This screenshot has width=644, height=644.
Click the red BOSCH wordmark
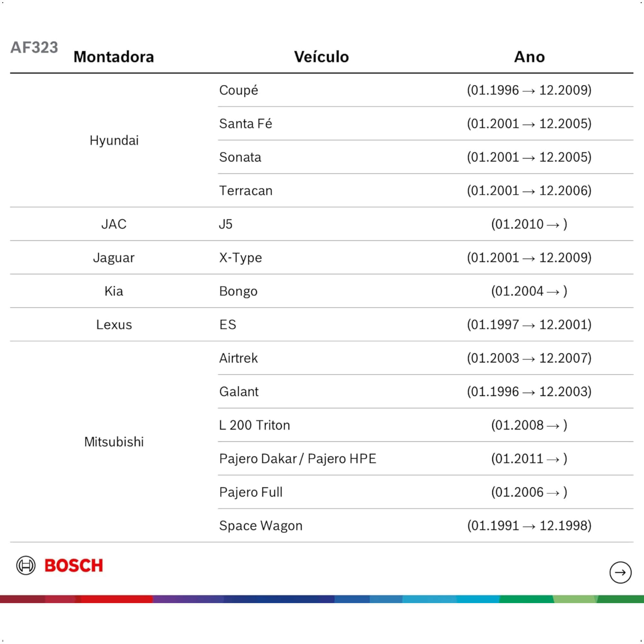coord(74,566)
